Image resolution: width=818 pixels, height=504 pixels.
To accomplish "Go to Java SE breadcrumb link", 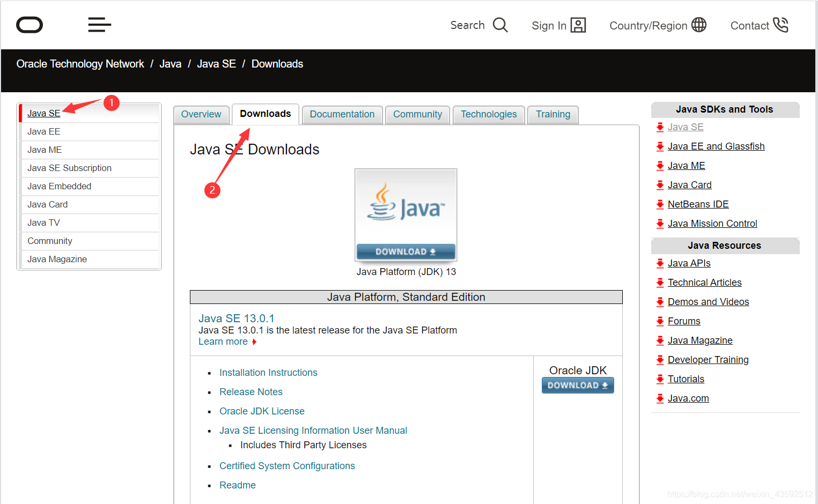I will pos(216,64).
